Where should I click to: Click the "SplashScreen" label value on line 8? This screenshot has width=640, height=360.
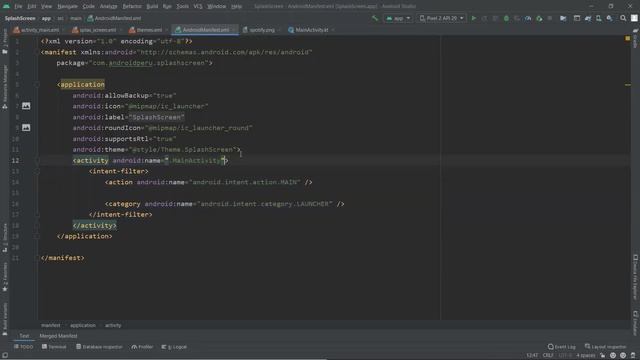coord(157,117)
